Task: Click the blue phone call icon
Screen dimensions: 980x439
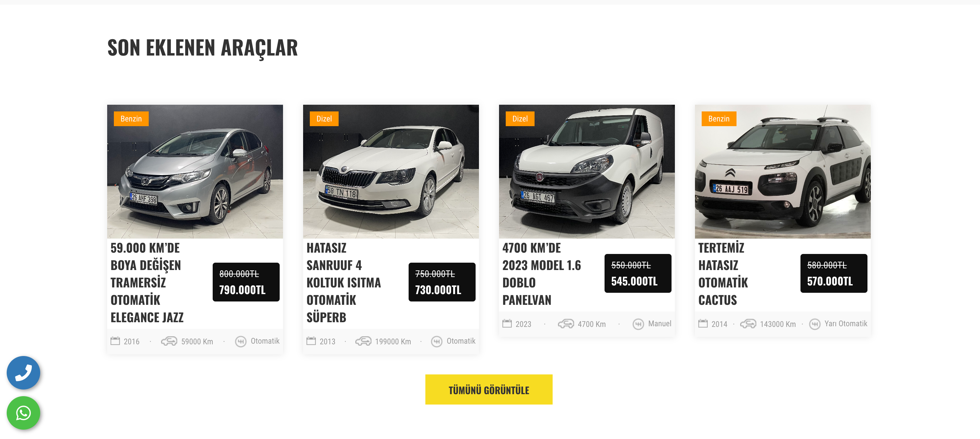Action: (x=23, y=372)
